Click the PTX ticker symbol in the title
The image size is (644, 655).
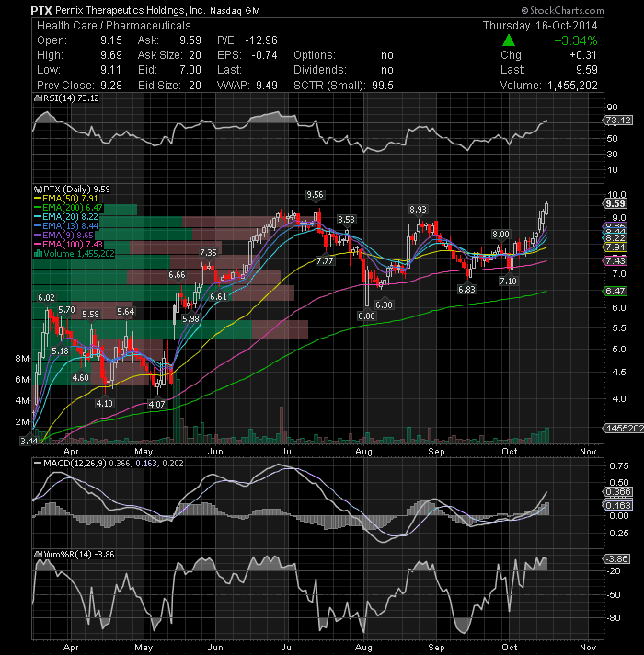(40, 10)
